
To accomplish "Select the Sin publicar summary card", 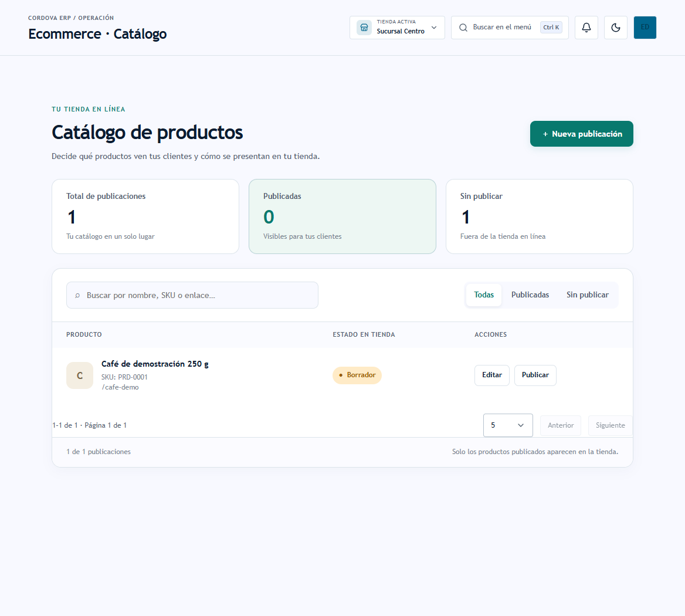I will pyautogui.click(x=540, y=216).
